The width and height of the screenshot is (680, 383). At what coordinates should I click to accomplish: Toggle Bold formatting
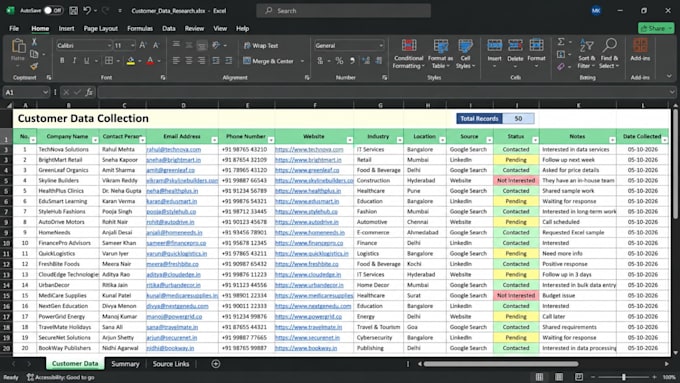coord(62,61)
